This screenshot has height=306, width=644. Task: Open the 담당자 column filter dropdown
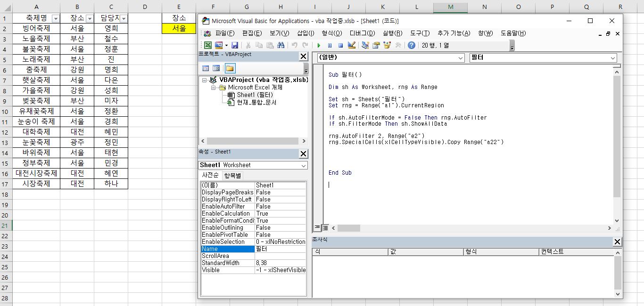click(124, 18)
